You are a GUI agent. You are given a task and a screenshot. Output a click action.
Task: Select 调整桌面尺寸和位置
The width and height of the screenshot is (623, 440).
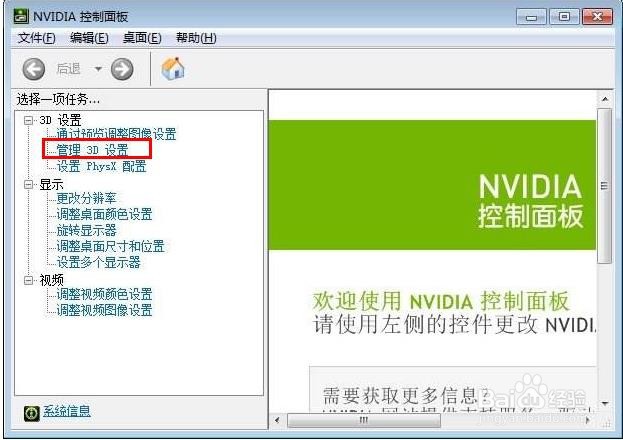click(x=110, y=246)
